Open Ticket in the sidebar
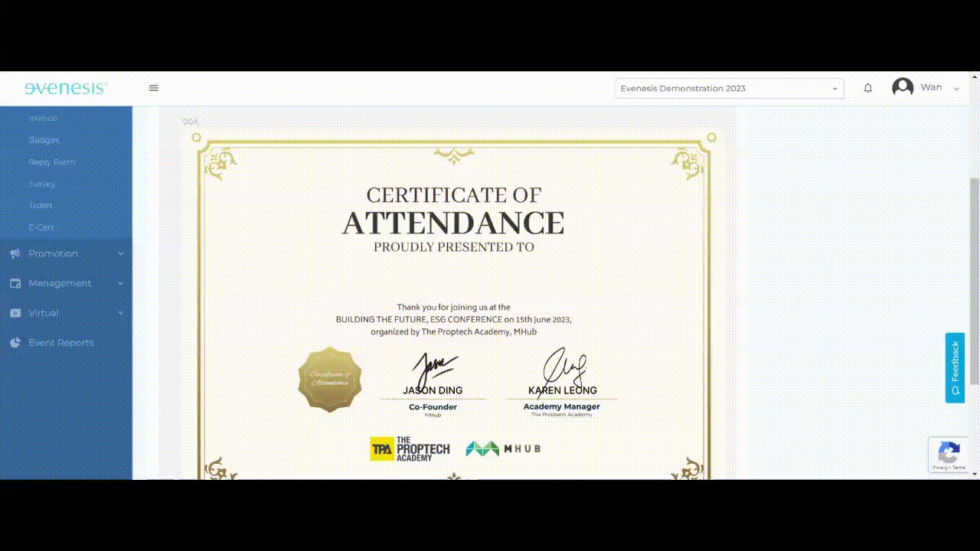The width and height of the screenshot is (980, 551). tap(41, 205)
